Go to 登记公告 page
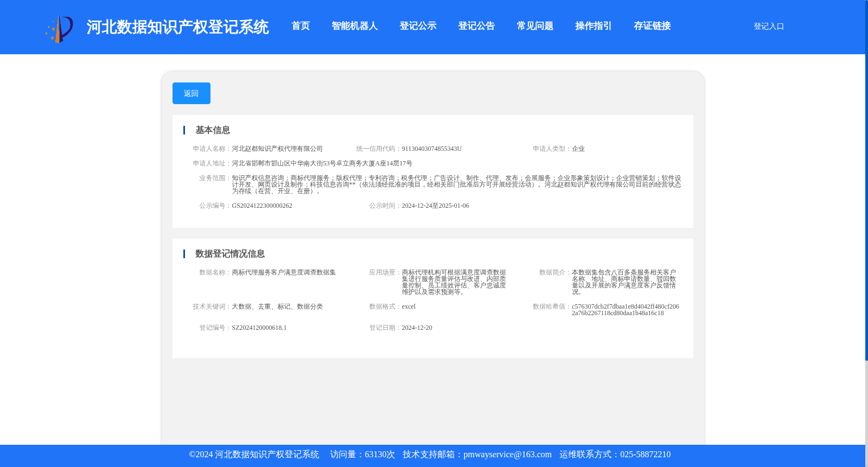This screenshot has height=467, width=868. (476, 26)
